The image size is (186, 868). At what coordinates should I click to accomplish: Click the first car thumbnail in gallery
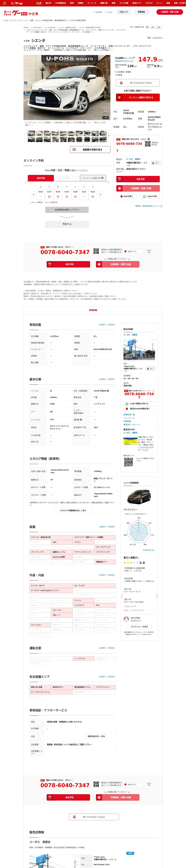point(31,133)
